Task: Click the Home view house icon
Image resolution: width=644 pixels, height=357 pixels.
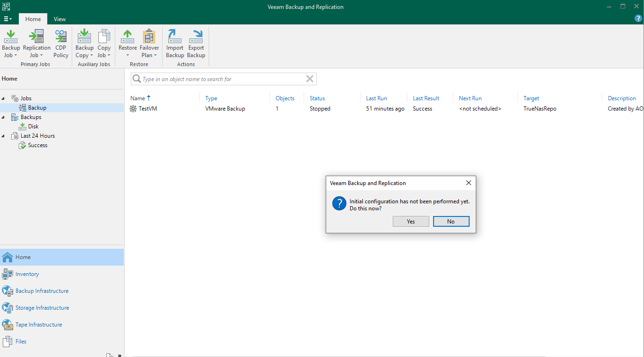Action: [7, 257]
